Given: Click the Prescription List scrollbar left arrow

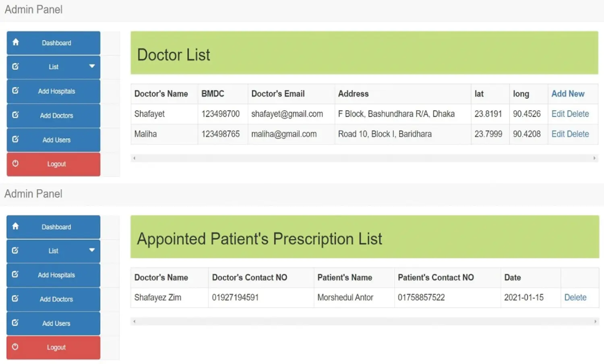Looking at the screenshot, I should [x=134, y=321].
